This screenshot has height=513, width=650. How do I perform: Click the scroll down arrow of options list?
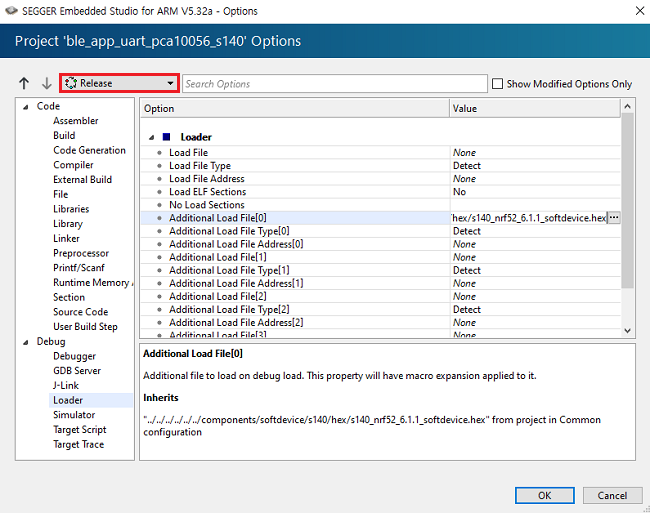click(x=628, y=331)
